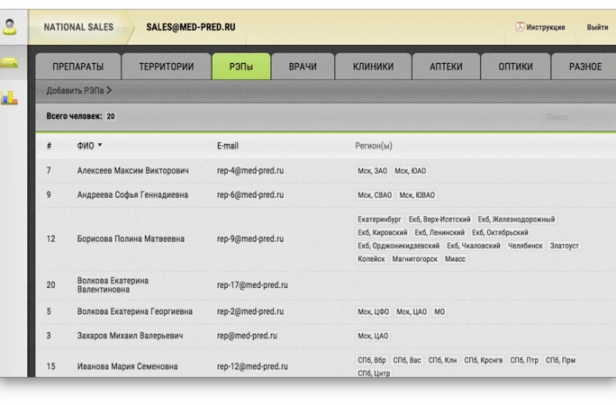616x405 pixels.
Task: Click the user profile icon in sidebar
Action: coord(11,27)
